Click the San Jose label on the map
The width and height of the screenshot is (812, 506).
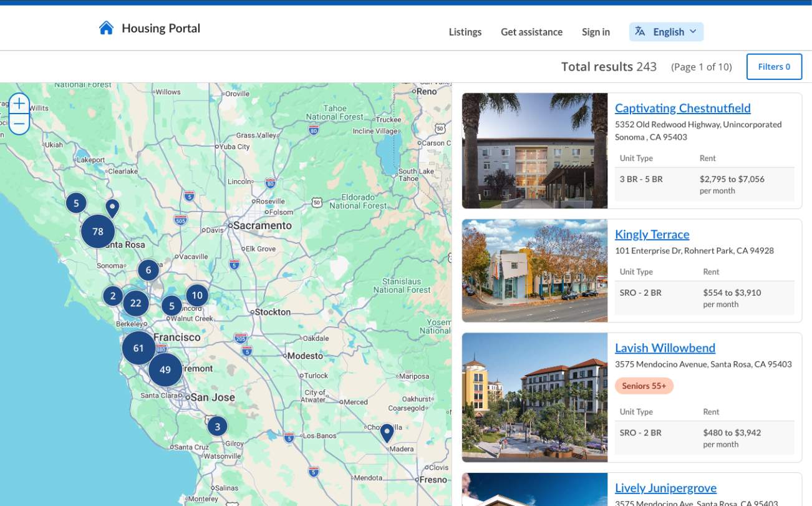point(213,397)
